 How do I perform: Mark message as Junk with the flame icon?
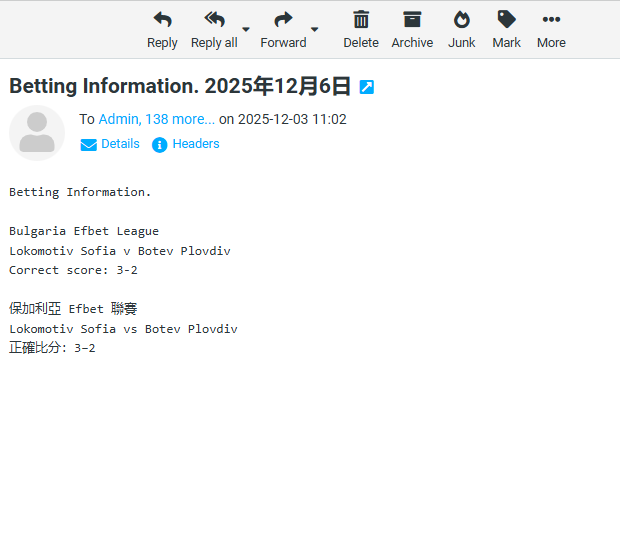pyautogui.click(x=461, y=20)
